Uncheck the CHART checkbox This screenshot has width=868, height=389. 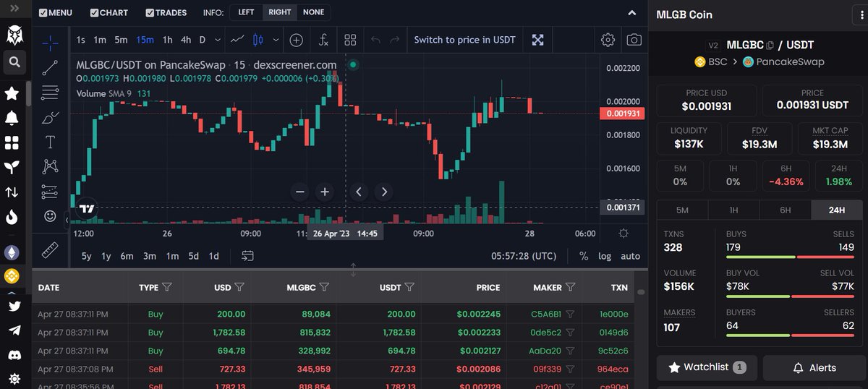pyautogui.click(x=95, y=12)
